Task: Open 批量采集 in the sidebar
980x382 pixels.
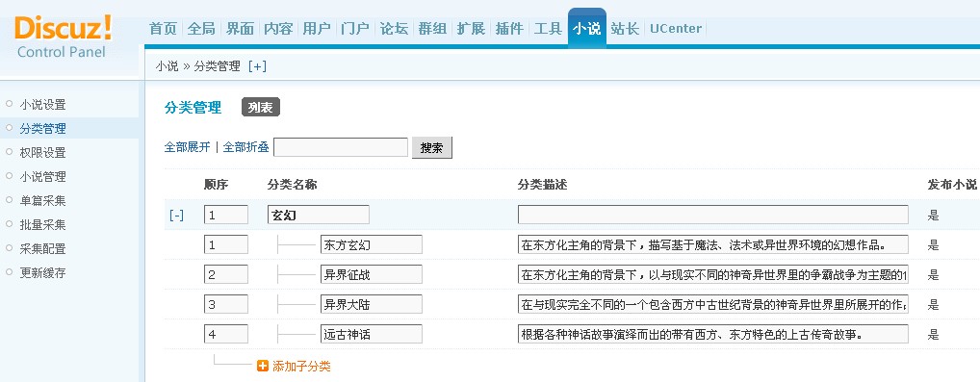Action: tap(42, 224)
